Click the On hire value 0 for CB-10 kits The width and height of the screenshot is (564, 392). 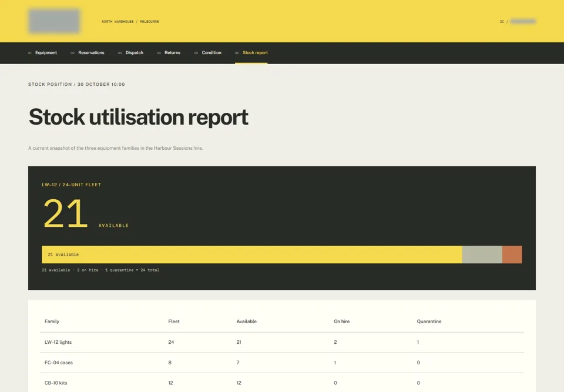(335, 383)
